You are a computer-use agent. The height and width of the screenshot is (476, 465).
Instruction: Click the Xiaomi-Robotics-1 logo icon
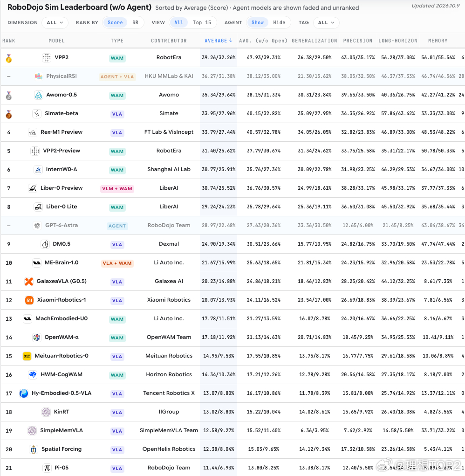pos(29,300)
